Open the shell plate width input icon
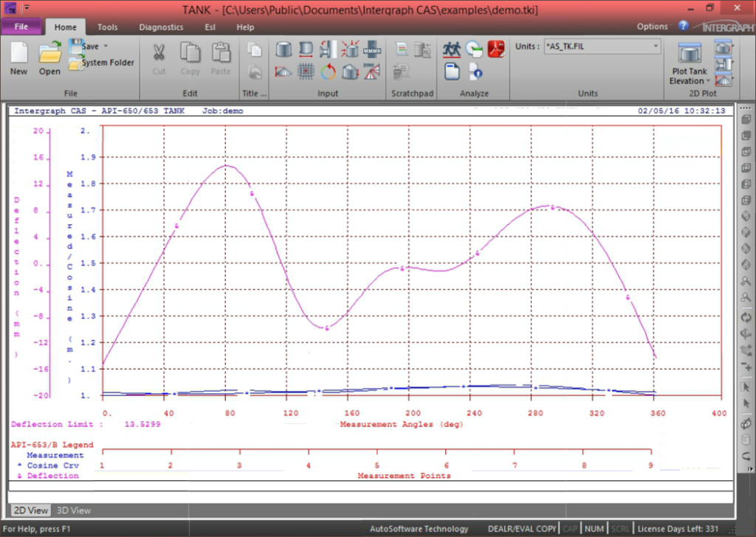The width and height of the screenshot is (756, 537). pos(306,49)
